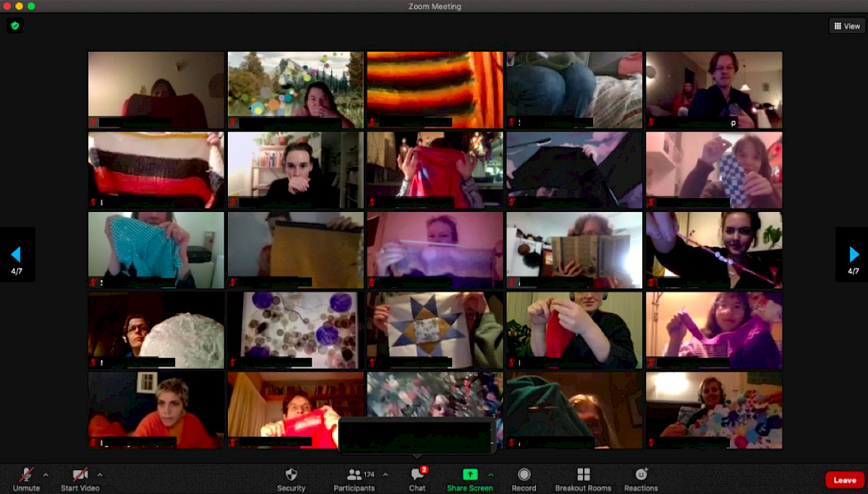This screenshot has width=868, height=494.
Task: Open the Security options
Action: tap(291, 479)
